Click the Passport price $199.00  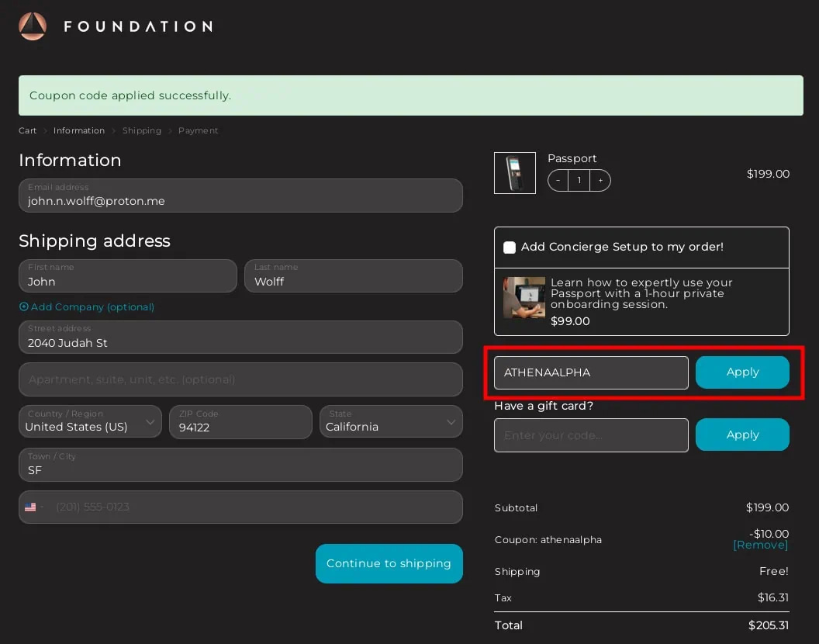click(768, 174)
